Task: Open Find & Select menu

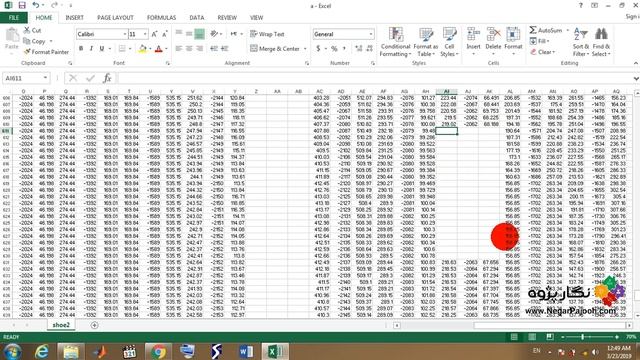Action: coord(601,42)
